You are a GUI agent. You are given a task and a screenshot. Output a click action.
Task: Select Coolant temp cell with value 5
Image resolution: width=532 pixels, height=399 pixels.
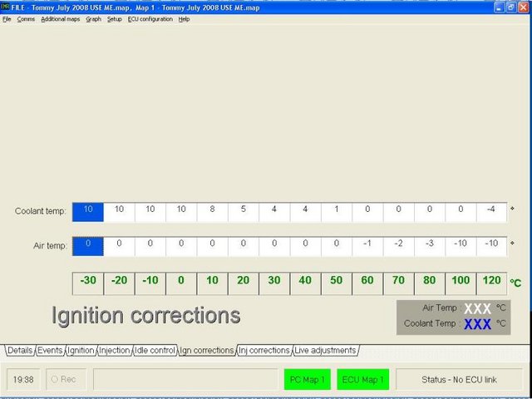(244, 212)
